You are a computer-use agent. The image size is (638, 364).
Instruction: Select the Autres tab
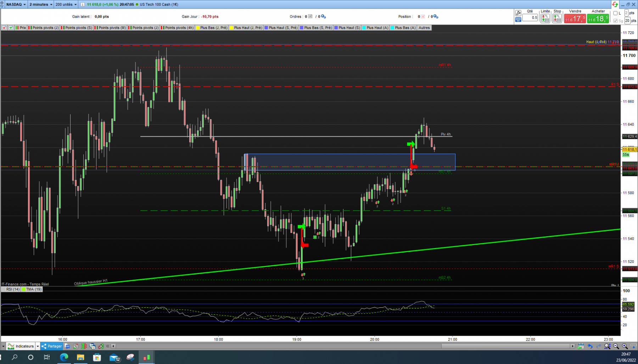pyautogui.click(x=424, y=28)
